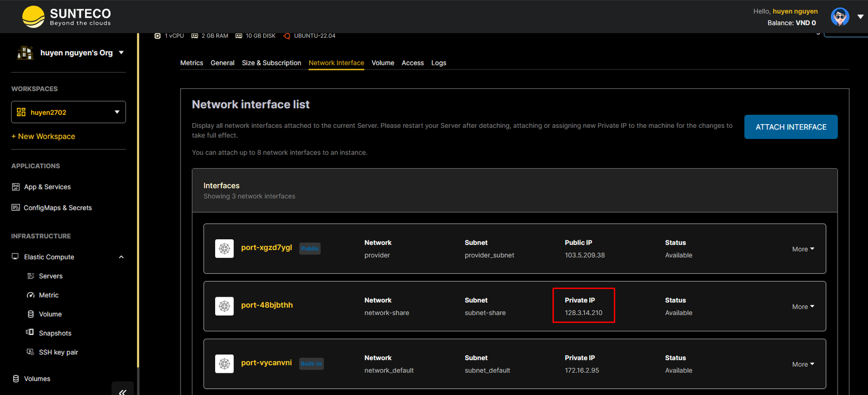Click the SSH key pair icon
868x395 pixels.
[x=31, y=352]
